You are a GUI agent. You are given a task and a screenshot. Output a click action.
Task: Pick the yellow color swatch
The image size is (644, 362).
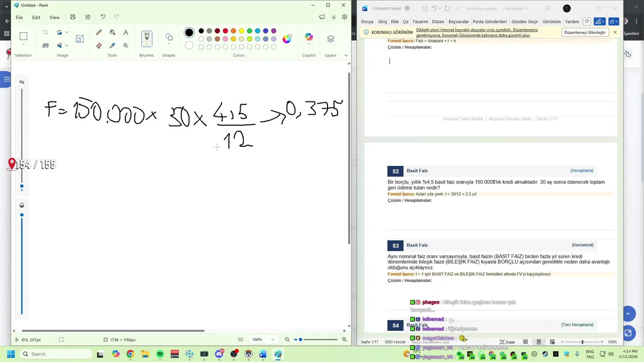(x=242, y=31)
